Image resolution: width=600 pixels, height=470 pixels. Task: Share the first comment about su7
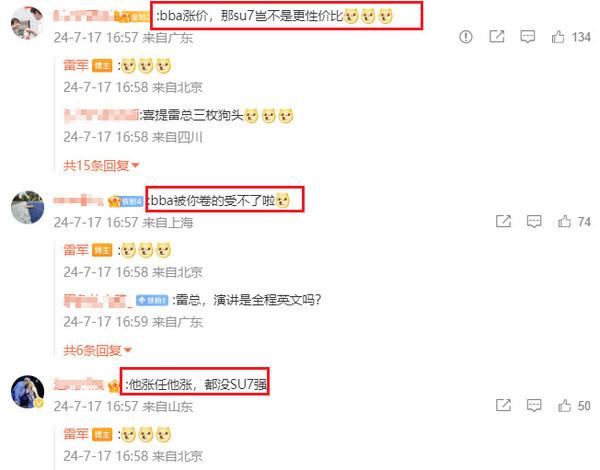coord(497,37)
